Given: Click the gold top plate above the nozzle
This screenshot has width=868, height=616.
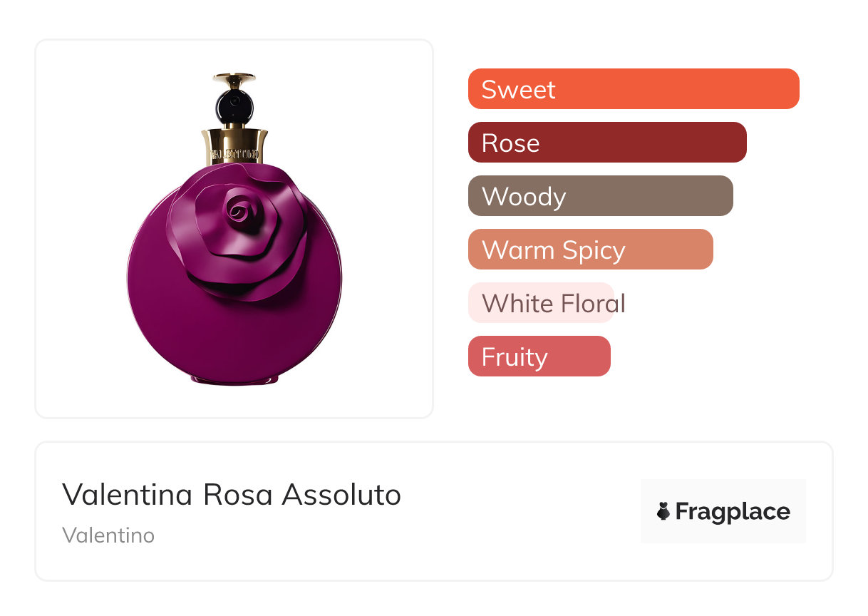Looking at the screenshot, I should point(234,76).
